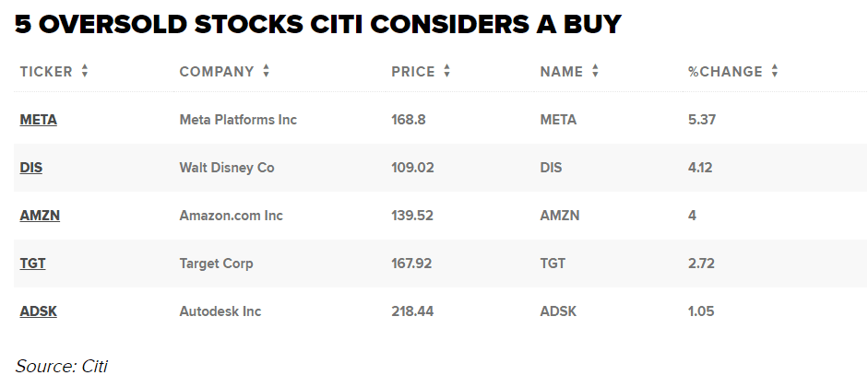Sort the table by PRICE arrows icon
The width and height of the screenshot is (868, 387).
(447, 72)
